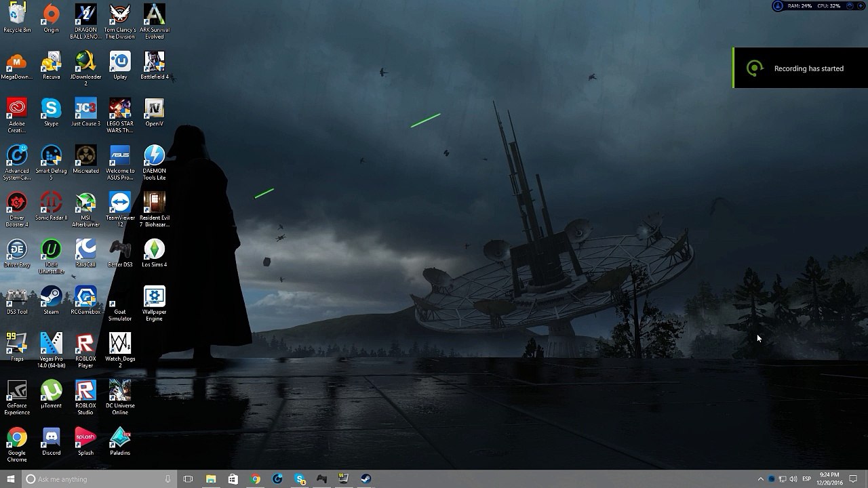Open the MegaDownloader shortcut
This screenshot has height=488, width=868.
(17, 66)
